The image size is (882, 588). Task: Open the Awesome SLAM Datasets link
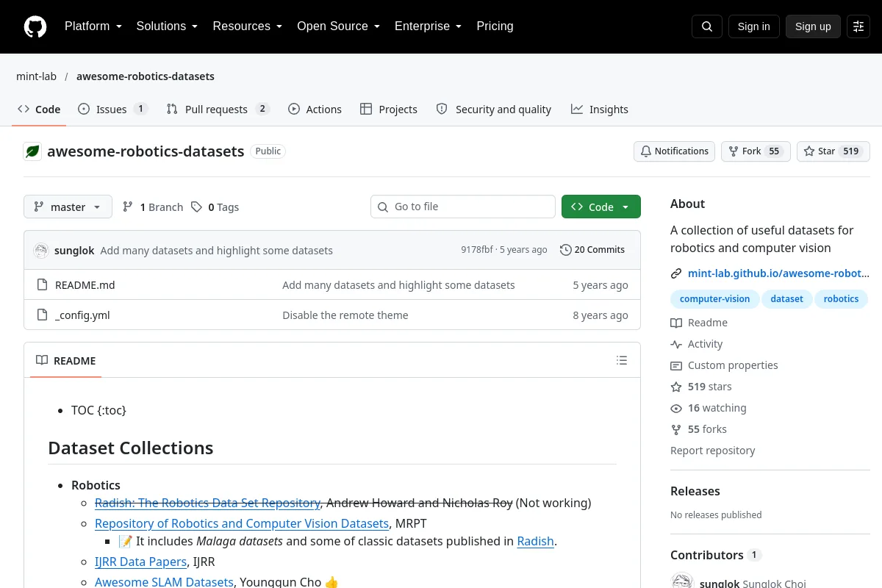coord(164,581)
